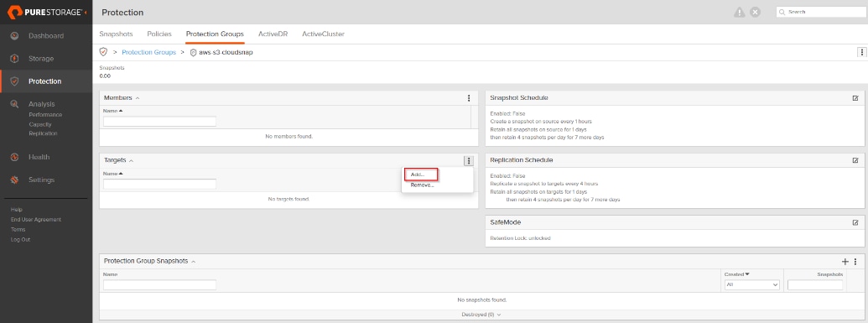Open the Health sidebar icon
868x323 pixels.
click(15, 158)
